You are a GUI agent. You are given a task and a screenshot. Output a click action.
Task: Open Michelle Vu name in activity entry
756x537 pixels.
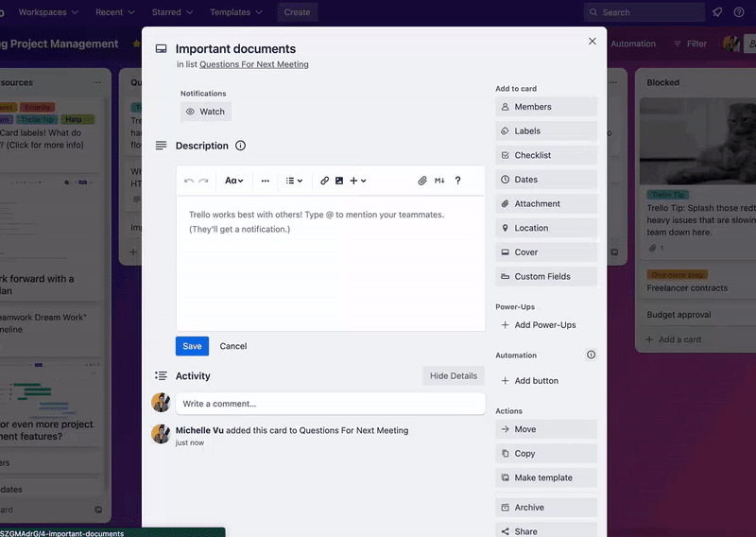(x=199, y=430)
